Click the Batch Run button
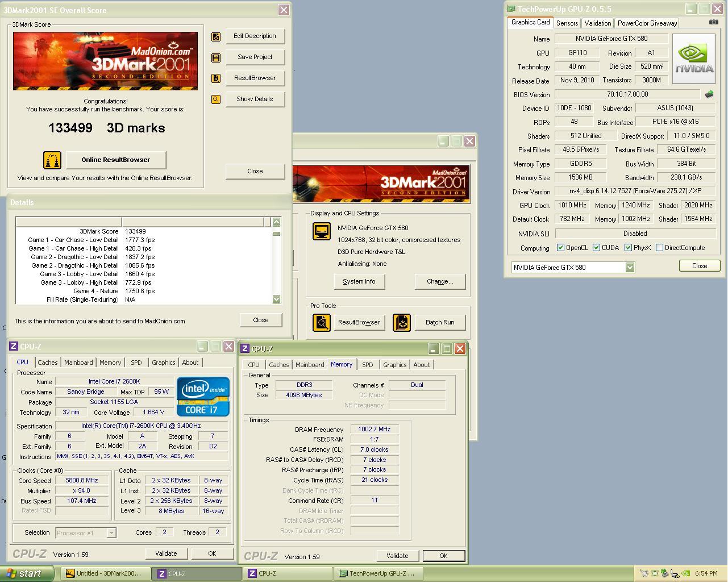728x583 pixels. (440, 323)
